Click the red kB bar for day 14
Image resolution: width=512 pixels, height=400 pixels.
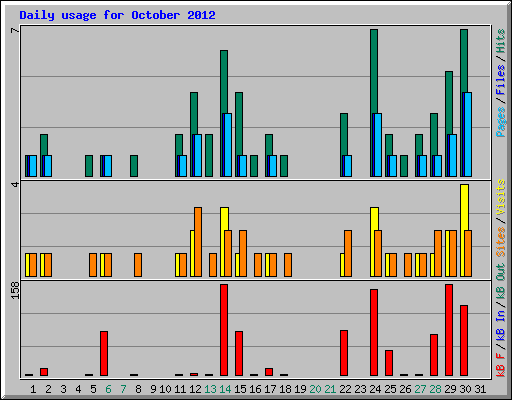click(x=224, y=330)
